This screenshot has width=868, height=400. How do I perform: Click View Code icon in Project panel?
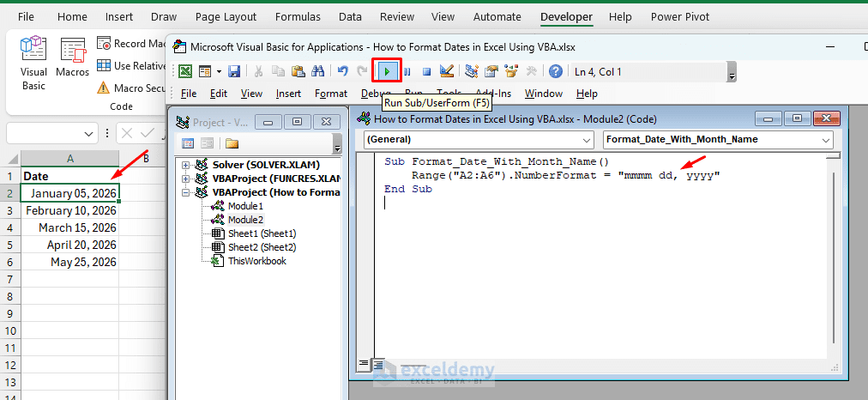(x=188, y=143)
